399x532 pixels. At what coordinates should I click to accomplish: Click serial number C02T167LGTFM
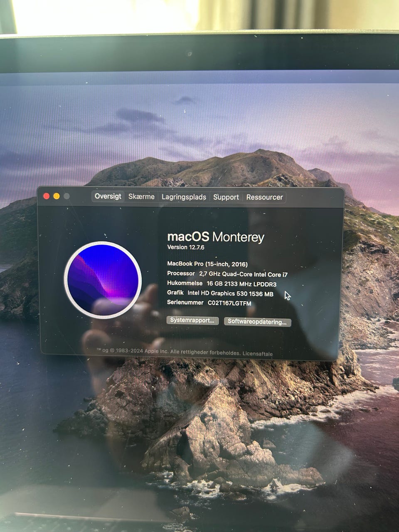point(229,303)
